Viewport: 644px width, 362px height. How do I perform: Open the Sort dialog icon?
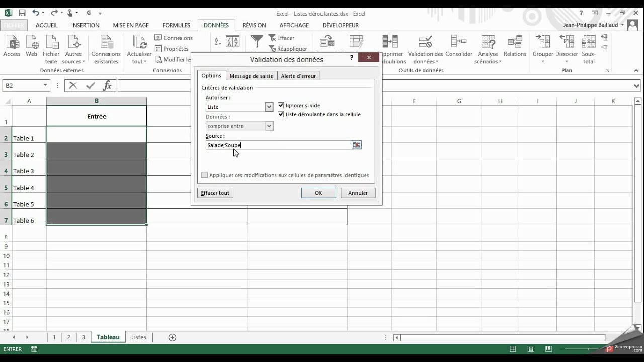point(232,42)
